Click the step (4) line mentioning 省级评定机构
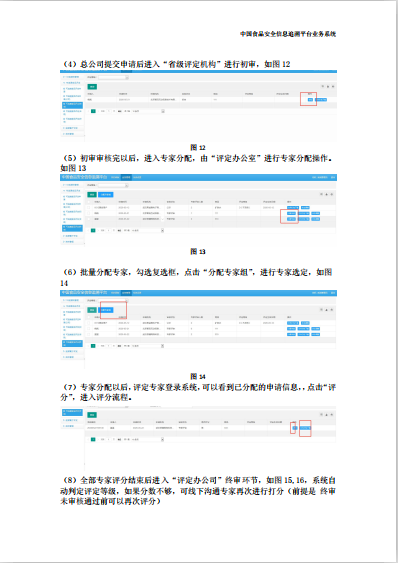398x563 pixels. [176, 64]
